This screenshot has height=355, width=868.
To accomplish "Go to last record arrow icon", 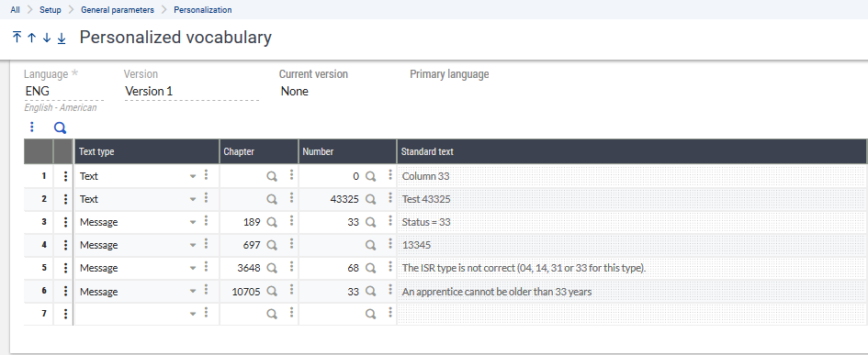I will (62, 38).
